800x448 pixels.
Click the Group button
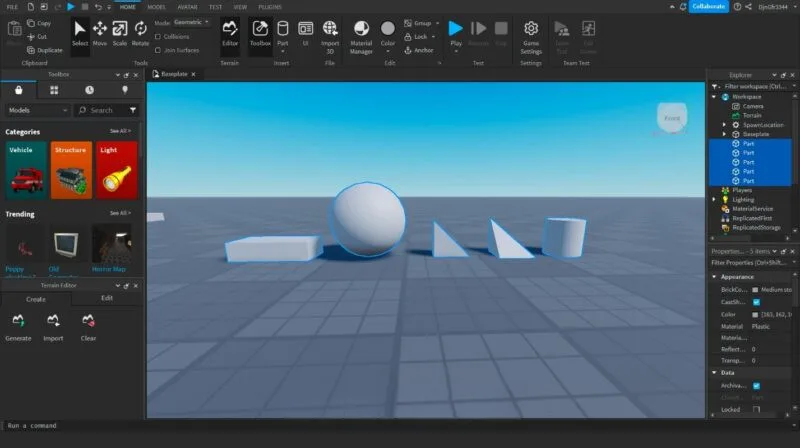point(418,23)
